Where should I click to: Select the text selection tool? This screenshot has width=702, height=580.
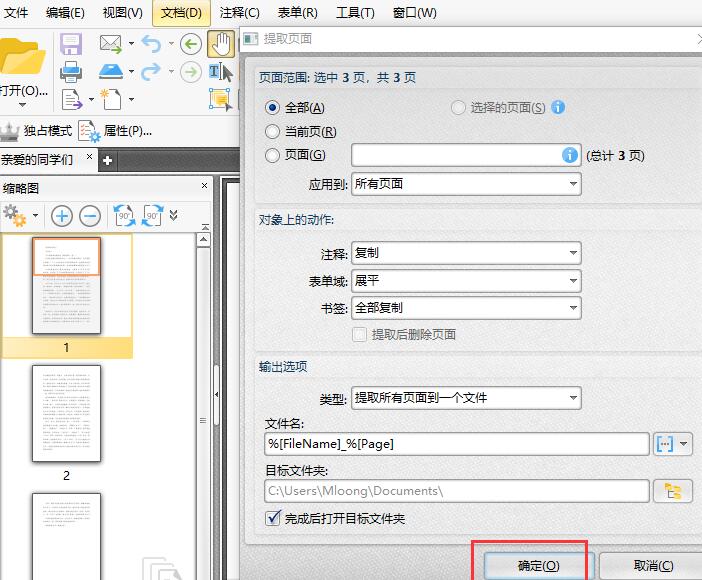221,72
